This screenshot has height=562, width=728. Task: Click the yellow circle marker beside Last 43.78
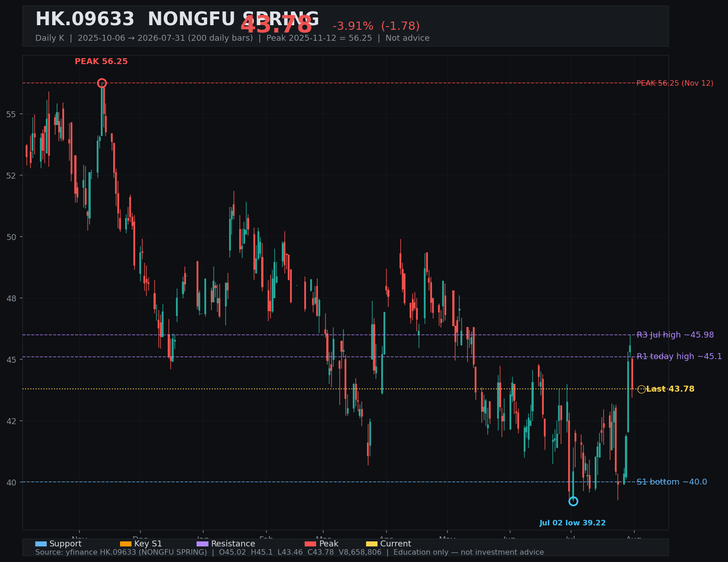[x=641, y=389]
